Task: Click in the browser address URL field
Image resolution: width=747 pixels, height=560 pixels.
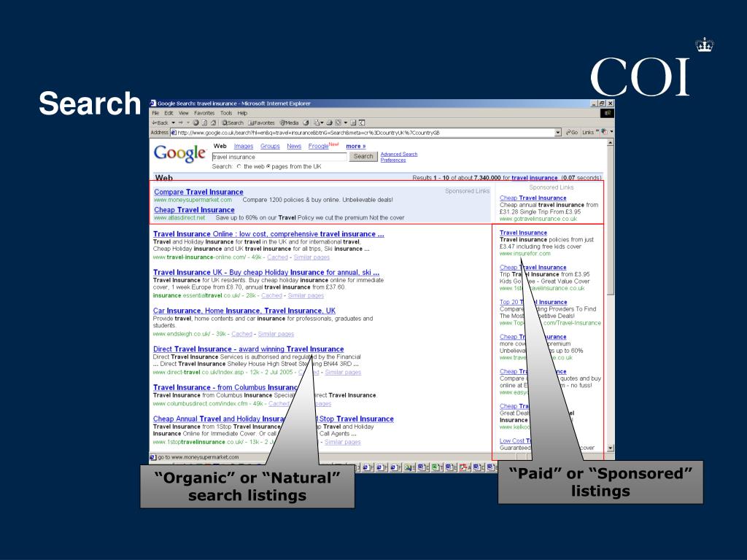Action: tap(365, 133)
